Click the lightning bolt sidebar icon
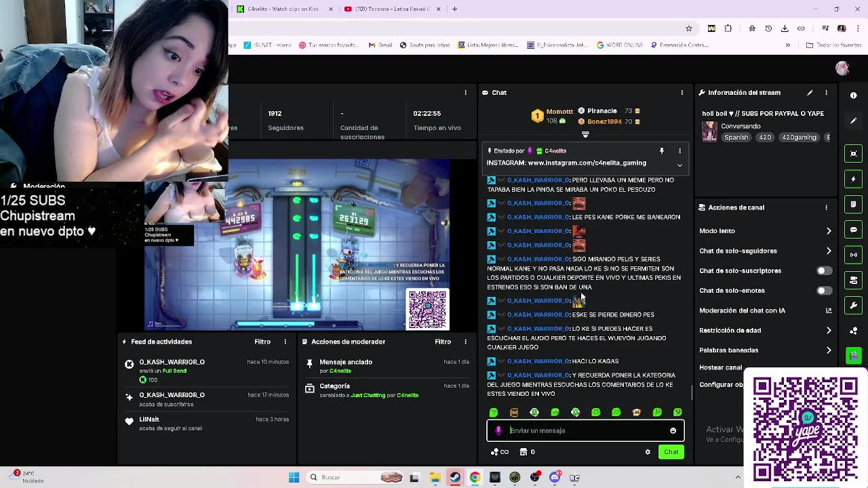 tap(854, 179)
